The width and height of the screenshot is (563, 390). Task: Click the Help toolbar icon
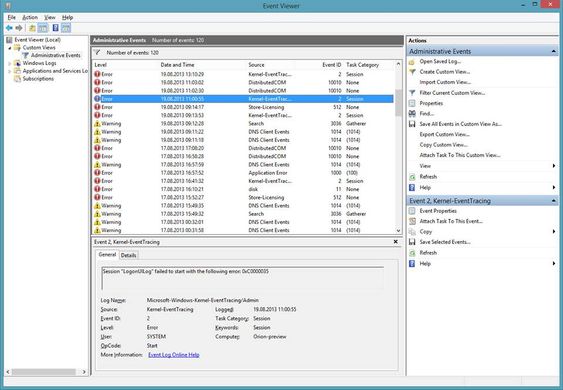coord(55,28)
